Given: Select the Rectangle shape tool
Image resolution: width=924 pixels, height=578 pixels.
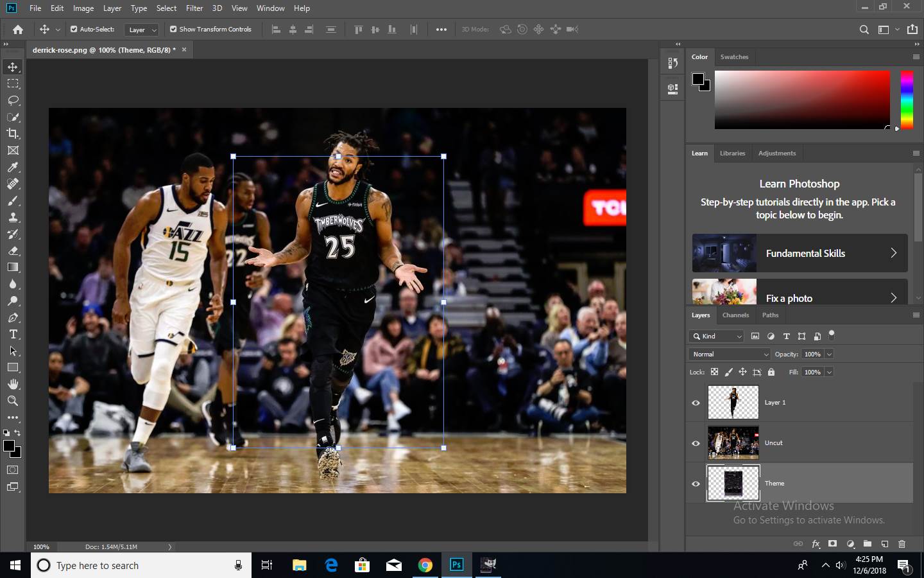Looking at the screenshot, I should 13,367.
